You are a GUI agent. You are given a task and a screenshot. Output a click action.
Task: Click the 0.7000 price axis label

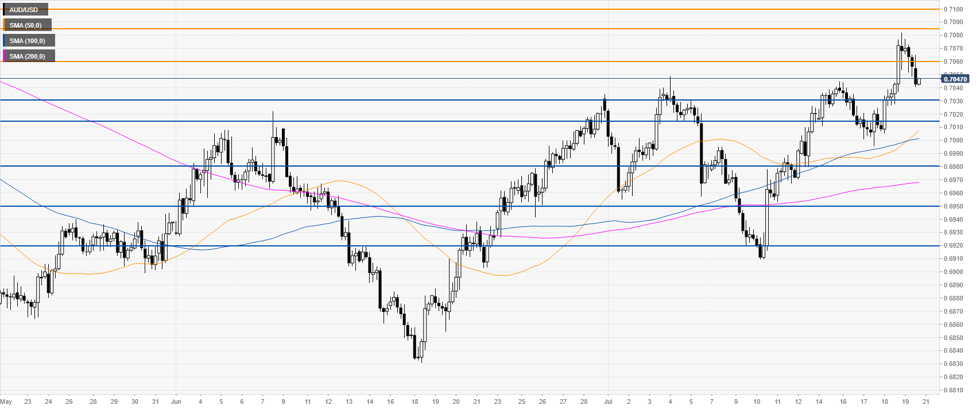click(955, 140)
